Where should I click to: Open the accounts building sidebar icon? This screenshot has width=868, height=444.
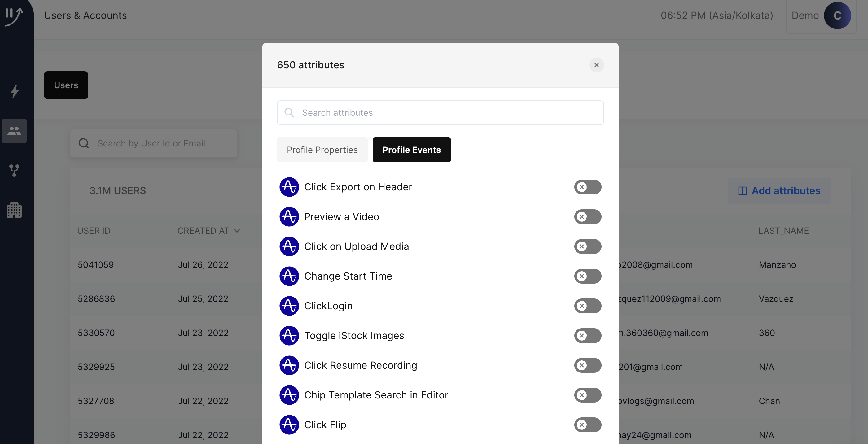click(14, 210)
